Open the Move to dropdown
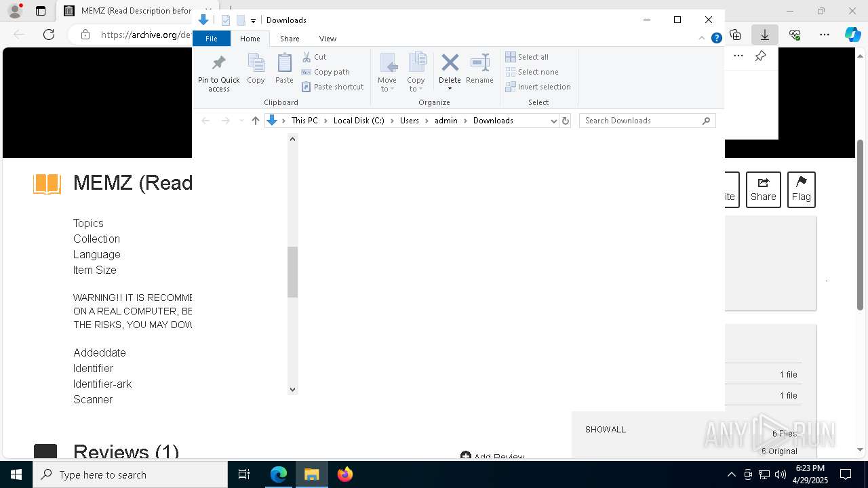868x488 pixels. click(387, 73)
